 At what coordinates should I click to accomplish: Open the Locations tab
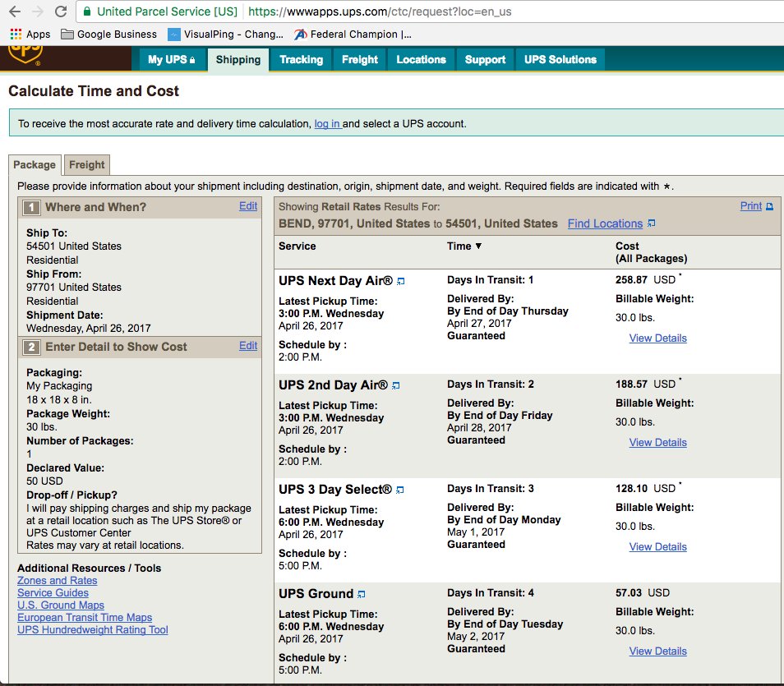click(421, 59)
